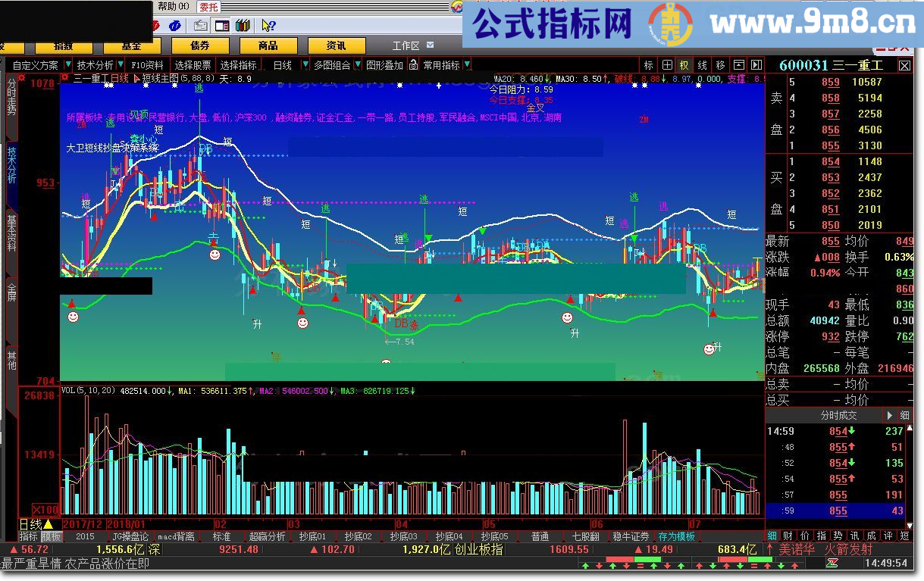Click the 线 drawing line icon
Viewport: 924px width, 581px height.
702,65
